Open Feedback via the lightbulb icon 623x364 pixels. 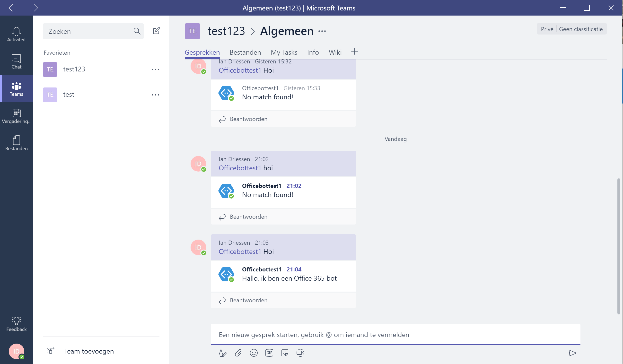[16, 324]
